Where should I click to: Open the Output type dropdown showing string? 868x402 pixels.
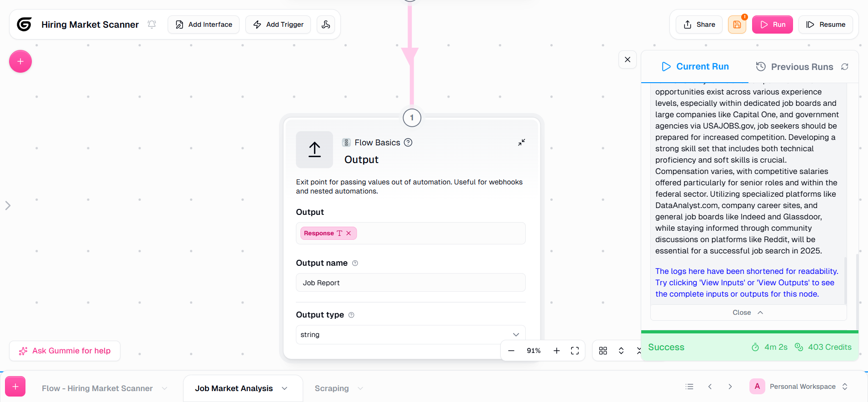click(x=411, y=335)
